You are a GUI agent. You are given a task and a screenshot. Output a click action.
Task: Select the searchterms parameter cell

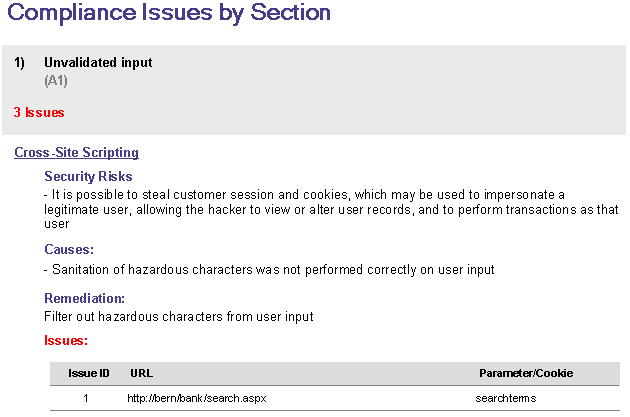point(504,398)
